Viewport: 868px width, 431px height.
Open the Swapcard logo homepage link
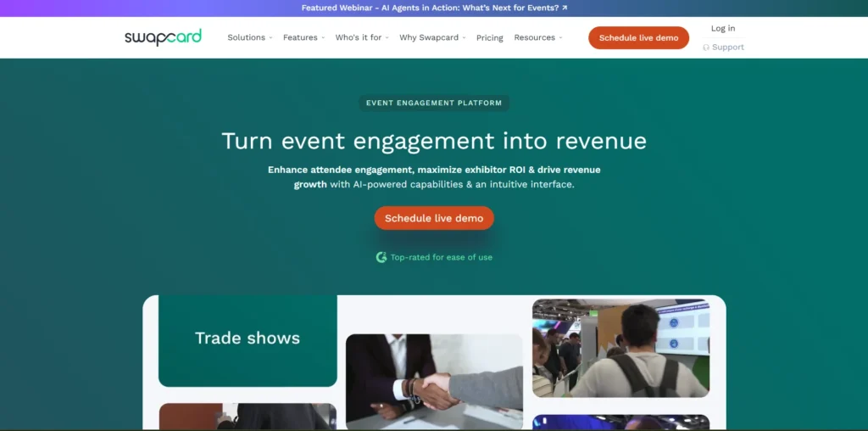(164, 37)
